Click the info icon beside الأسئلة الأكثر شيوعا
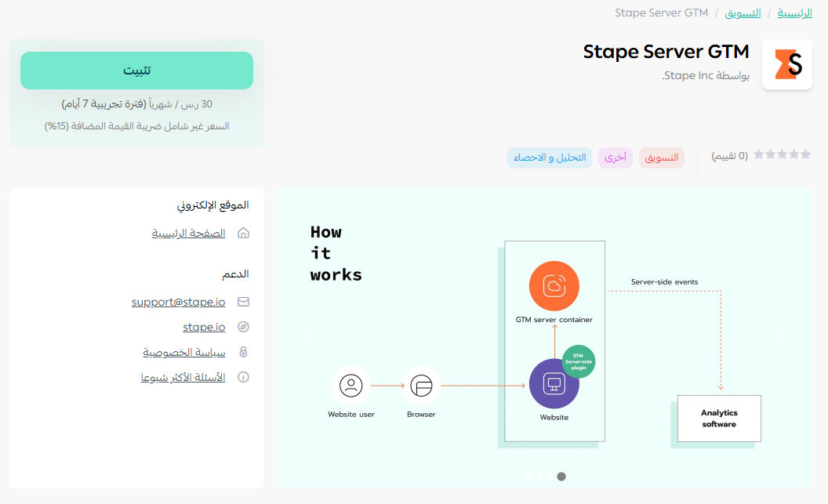The image size is (828, 504). tap(243, 377)
